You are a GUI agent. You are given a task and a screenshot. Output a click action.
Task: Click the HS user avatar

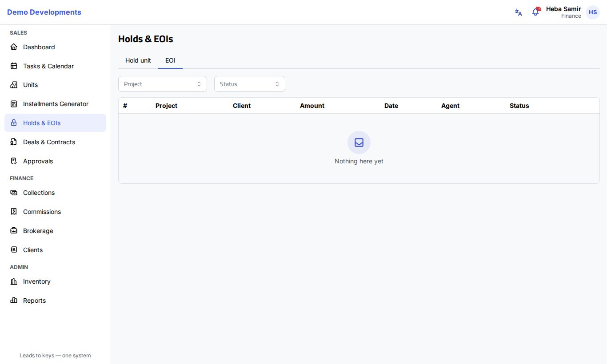point(593,12)
